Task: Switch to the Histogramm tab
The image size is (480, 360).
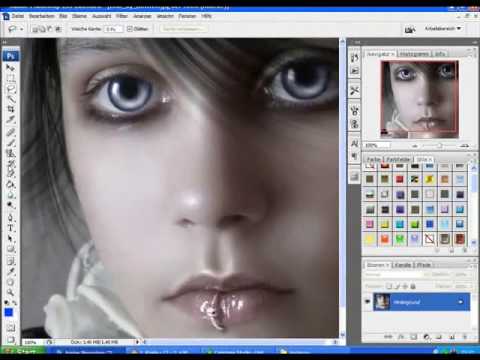Action: (x=414, y=54)
